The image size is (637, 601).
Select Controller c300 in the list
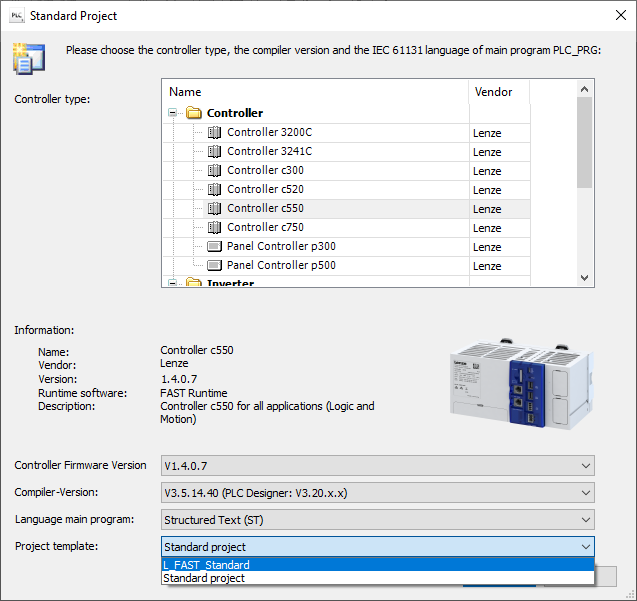click(x=265, y=170)
